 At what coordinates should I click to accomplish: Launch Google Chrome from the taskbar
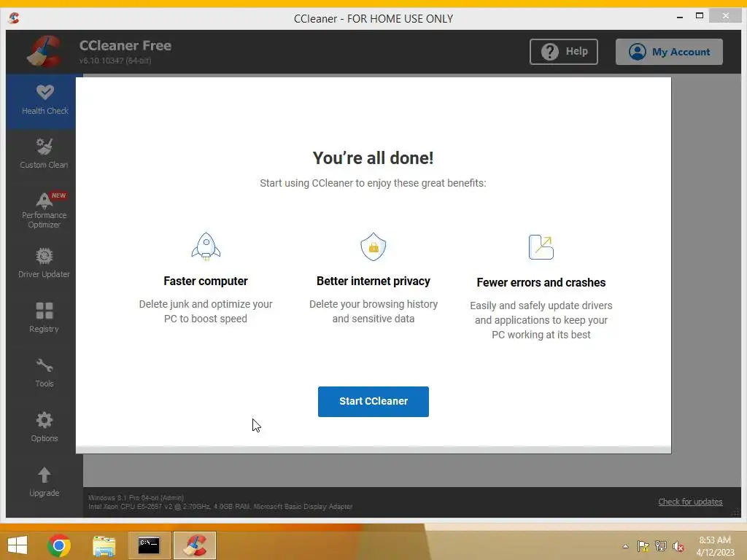[59, 545]
